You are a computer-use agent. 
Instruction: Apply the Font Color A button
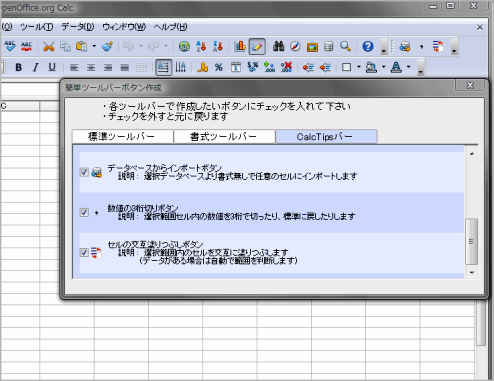coord(396,67)
